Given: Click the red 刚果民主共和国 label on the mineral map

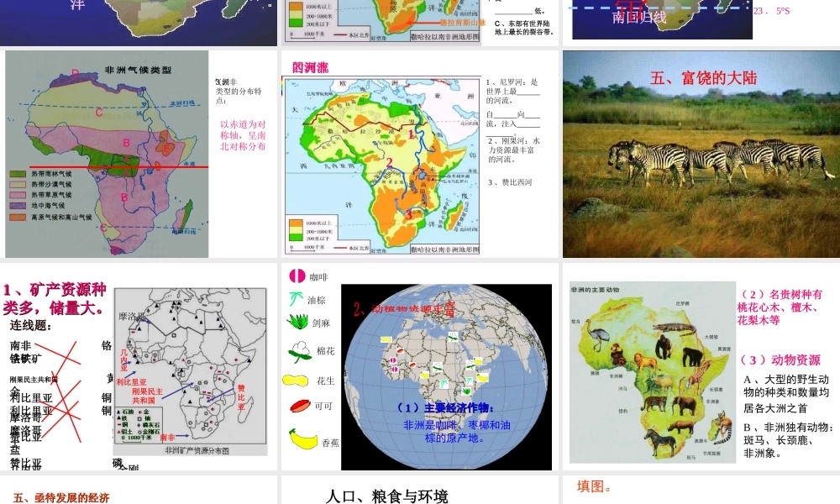Looking at the screenshot, I should pyautogui.click(x=147, y=396).
